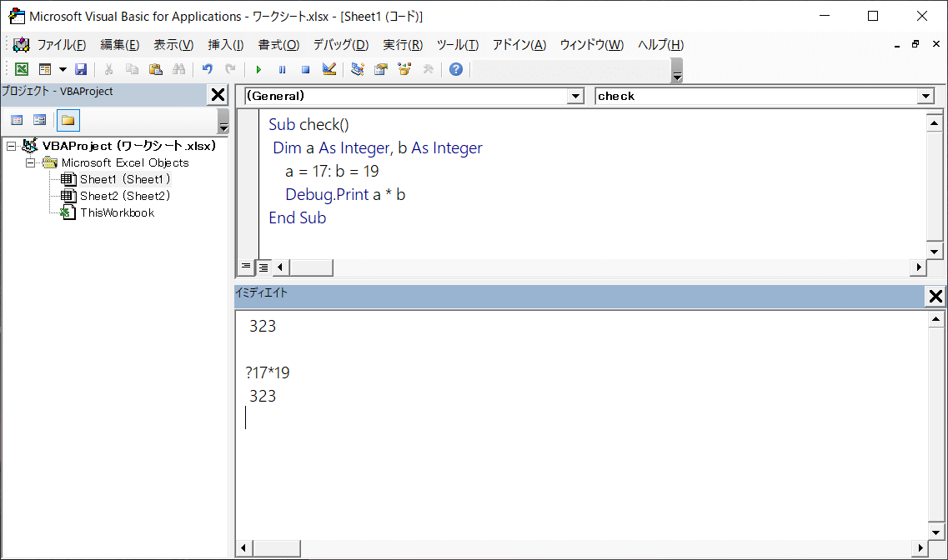The image size is (948, 560).
Task: Pause execution with the Break button
Action: 282,69
